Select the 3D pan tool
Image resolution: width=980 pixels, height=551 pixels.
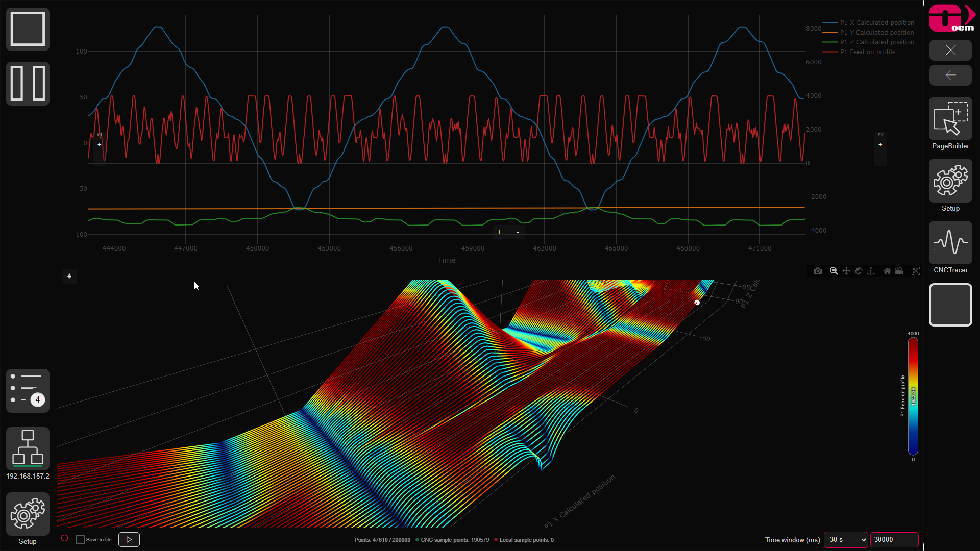tap(846, 271)
